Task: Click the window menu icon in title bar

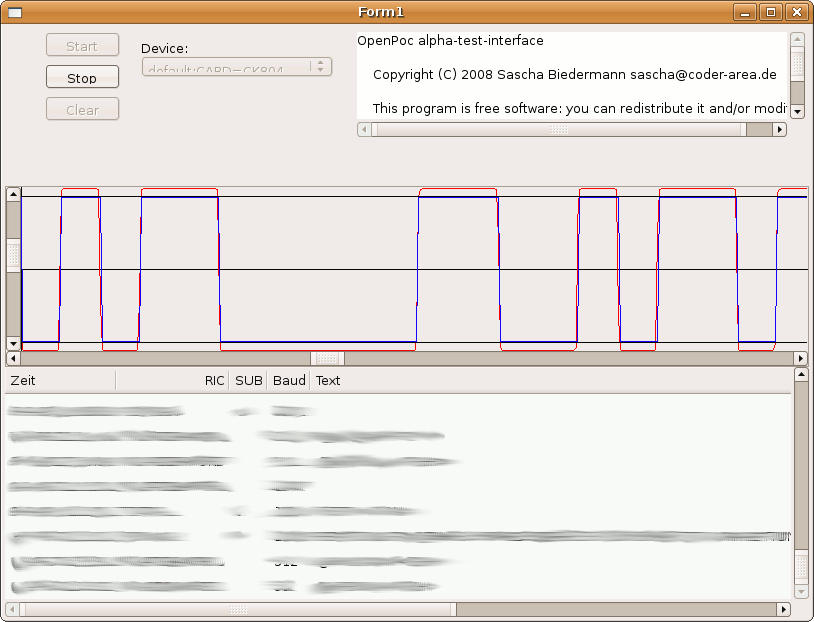Action: (15, 12)
